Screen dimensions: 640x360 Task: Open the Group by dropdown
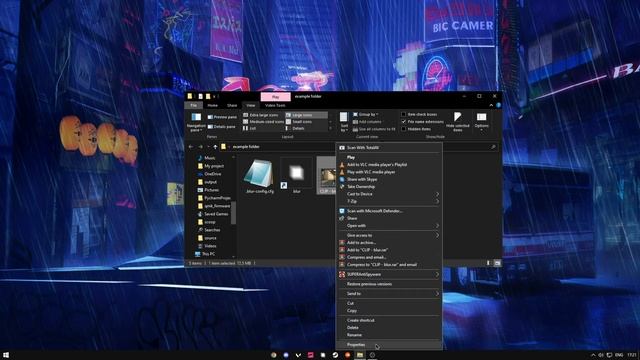(365, 115)
